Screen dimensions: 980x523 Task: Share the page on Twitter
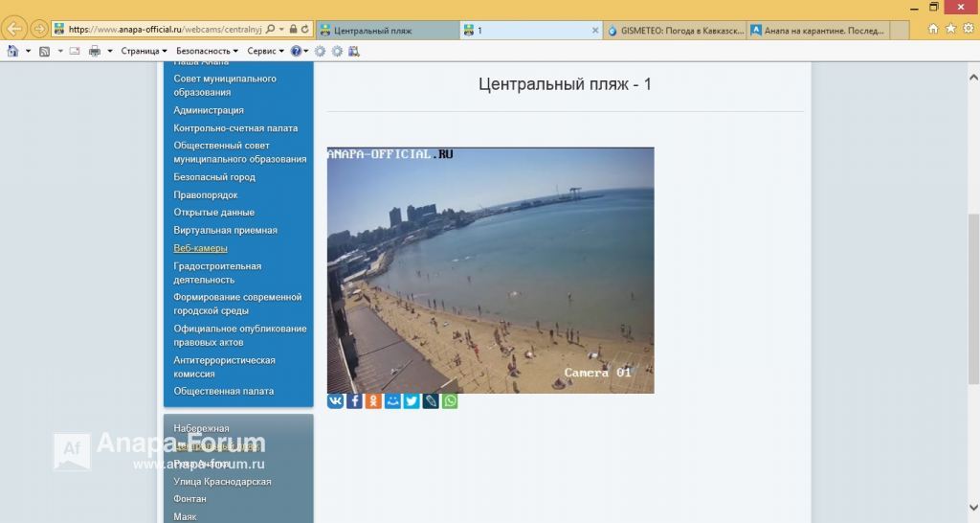point(412,401)
